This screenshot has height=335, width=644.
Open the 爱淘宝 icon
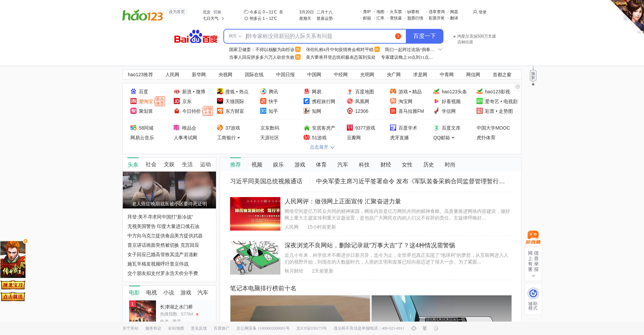pyautogui.click(x=133, y=101)
